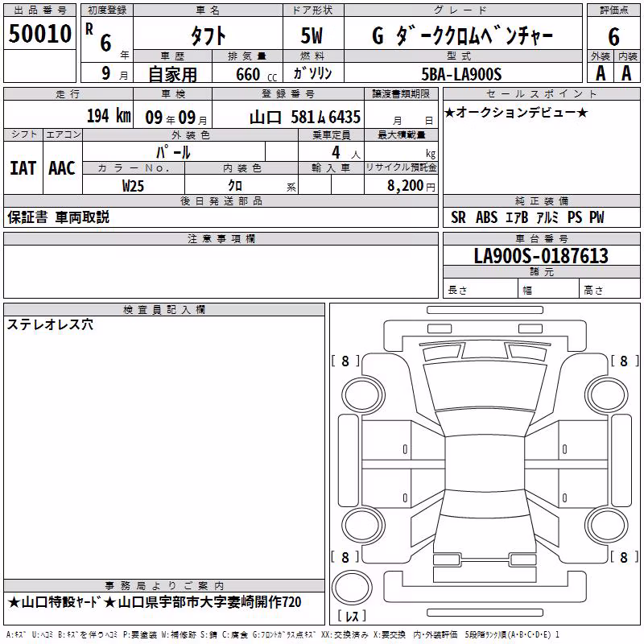Select the model code 5BA-LA900S
This screenshot has width=644, height=644.
point(461,74)
